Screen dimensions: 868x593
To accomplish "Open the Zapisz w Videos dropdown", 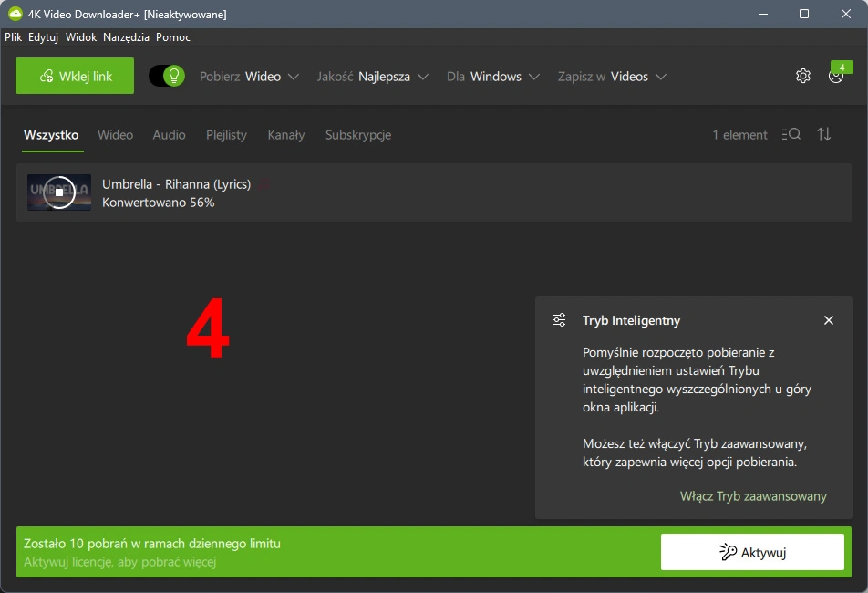I will point(612,77).
